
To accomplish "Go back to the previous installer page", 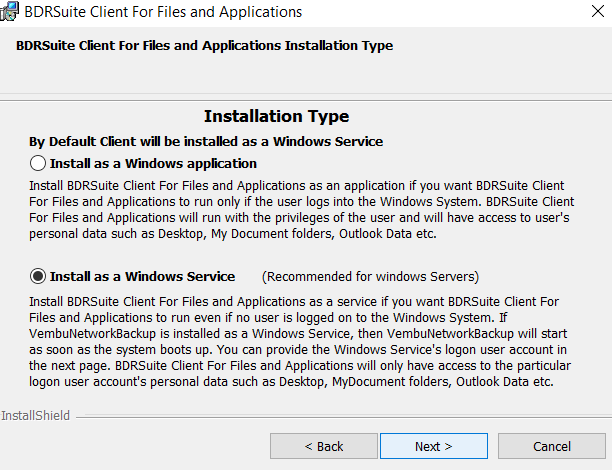I will (324, 446).
